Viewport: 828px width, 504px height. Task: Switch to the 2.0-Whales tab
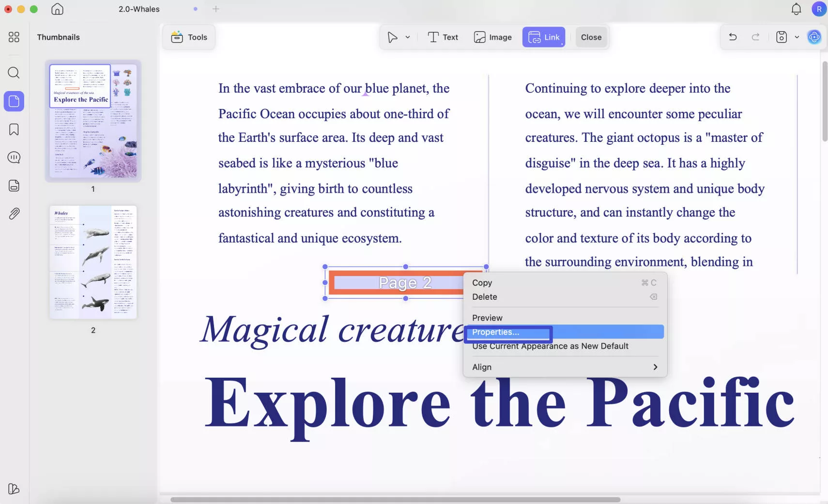click(139, 9)
